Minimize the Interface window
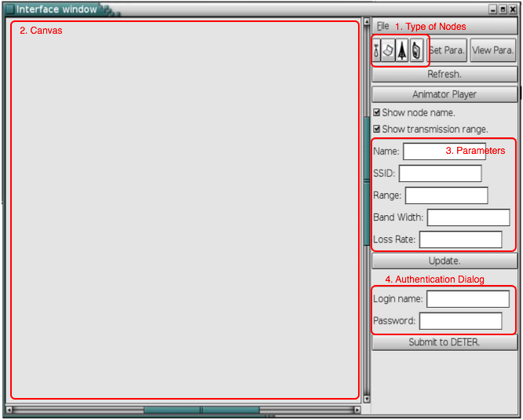The image size is (523, 420). pyautogui.click(x=492, y=9)
